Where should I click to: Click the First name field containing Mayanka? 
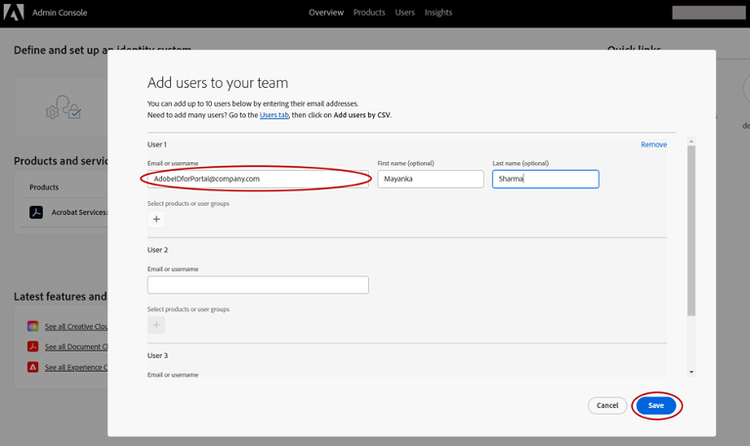click(x=430, y=179)
